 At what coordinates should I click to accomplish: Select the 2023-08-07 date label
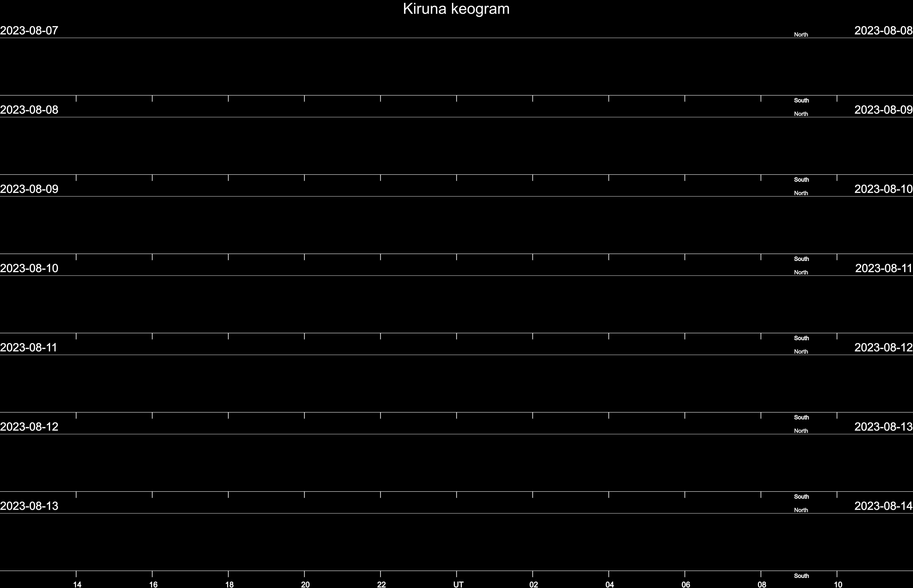coord(29,31)
